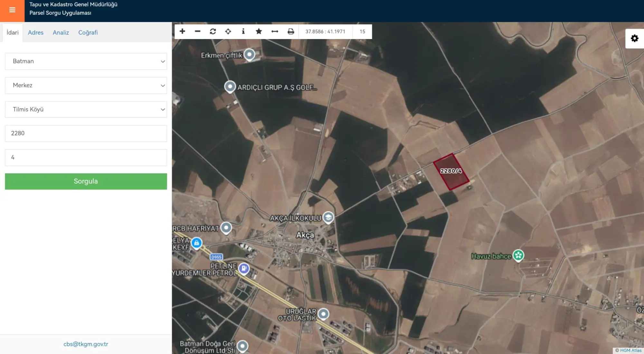Open the Merkez district dropdown
The image size is (644, 354).
86,85
